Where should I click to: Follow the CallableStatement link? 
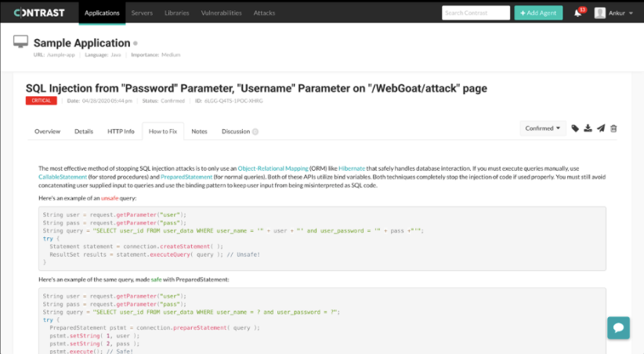click(63, 177)
